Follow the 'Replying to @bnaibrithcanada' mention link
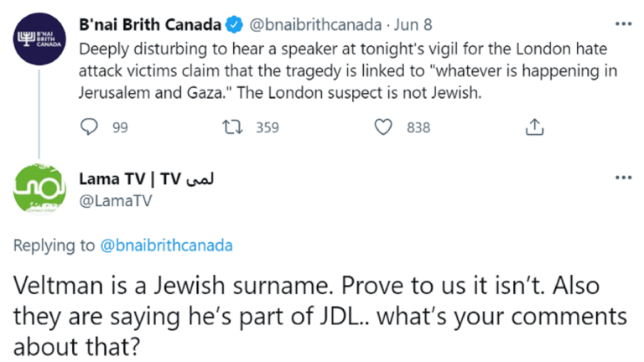 point(166,246)
